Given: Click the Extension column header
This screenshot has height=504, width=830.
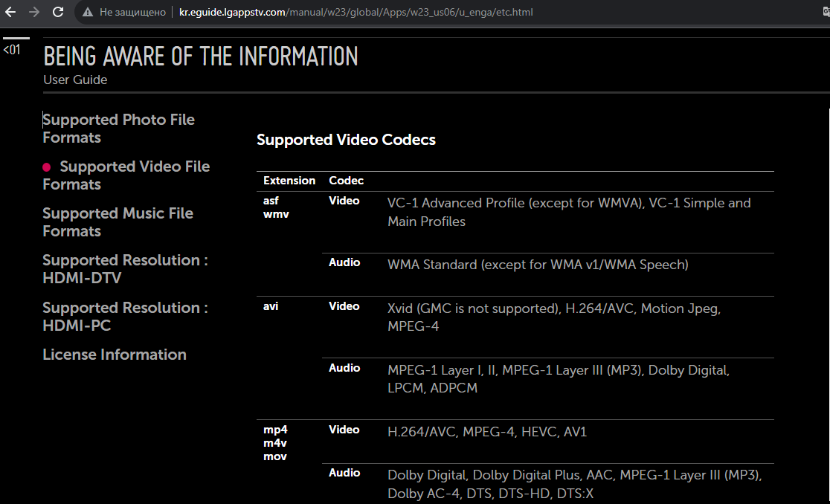Looking at the screenshot, I should (289, 181).
